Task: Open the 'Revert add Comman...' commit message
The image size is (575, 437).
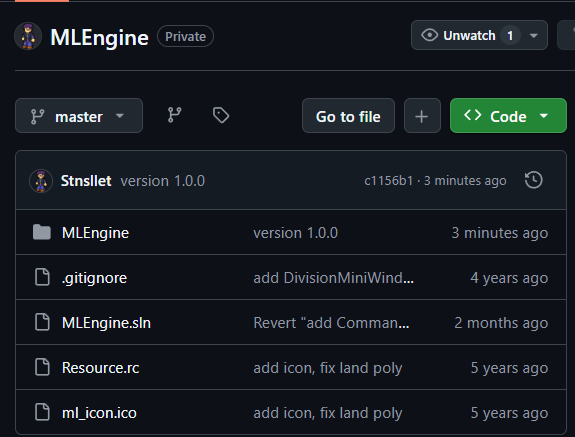Action: tap(331, 323)
